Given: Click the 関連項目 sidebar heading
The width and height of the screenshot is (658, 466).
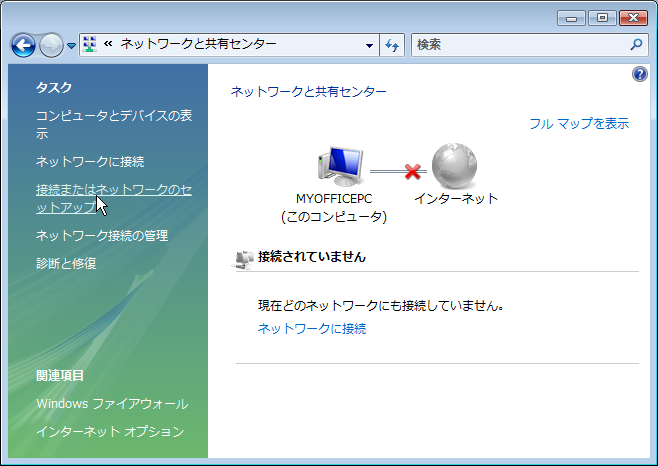Looking at the screenshot, I should pyautogui.click(x=60, y=375).
